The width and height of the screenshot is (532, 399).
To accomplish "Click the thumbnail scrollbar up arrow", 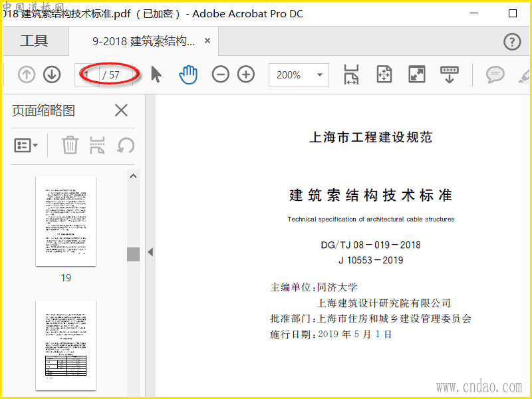I will click(x=134, y=176).
